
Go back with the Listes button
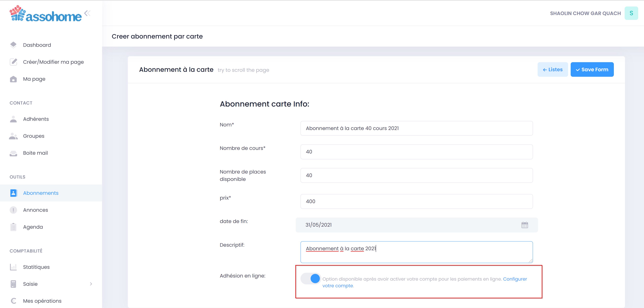pos(553,70)
